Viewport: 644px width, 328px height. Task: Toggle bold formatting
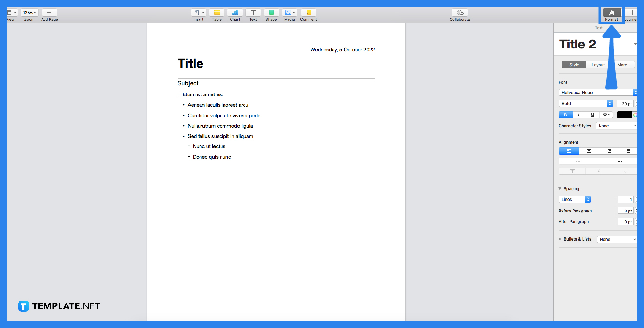[565, 114]
